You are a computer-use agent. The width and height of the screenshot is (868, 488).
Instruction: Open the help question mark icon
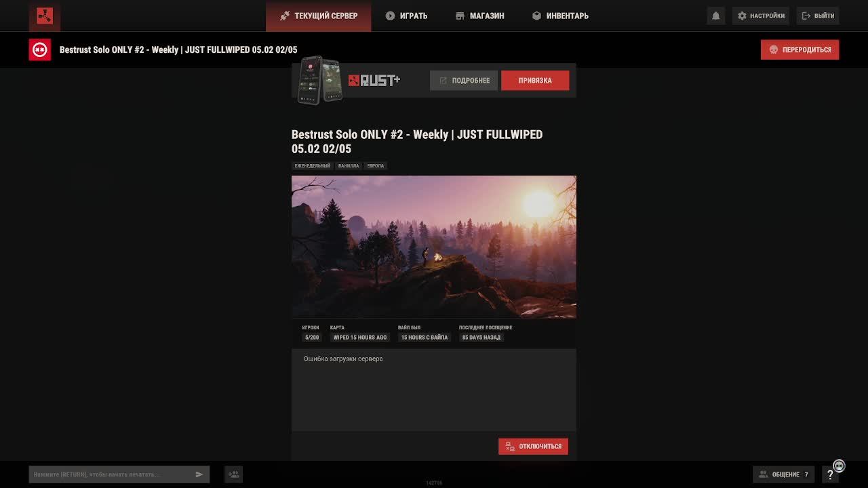coord(830,474)
